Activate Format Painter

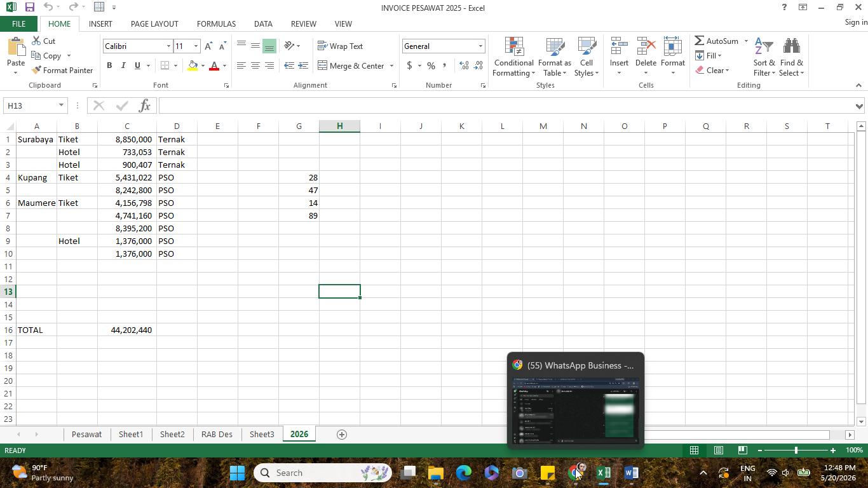coord(62,70)
